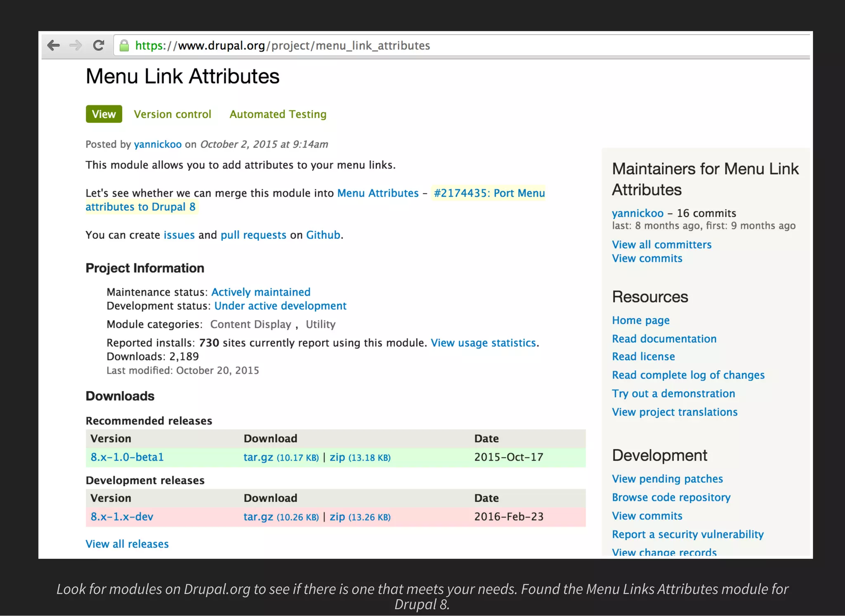This screenshot has width=845, height=616.
Task: Click View all committers link
Action: tap(662, 245)
